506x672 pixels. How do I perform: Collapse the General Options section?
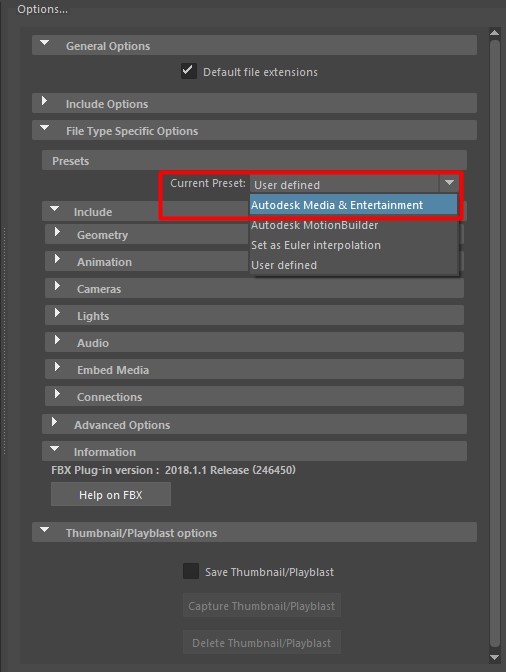(44, 43)
